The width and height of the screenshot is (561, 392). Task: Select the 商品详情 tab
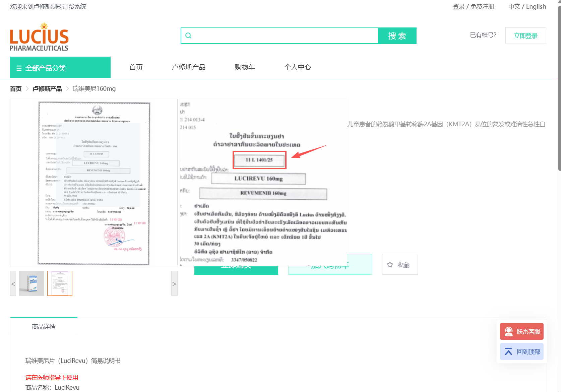44,326
